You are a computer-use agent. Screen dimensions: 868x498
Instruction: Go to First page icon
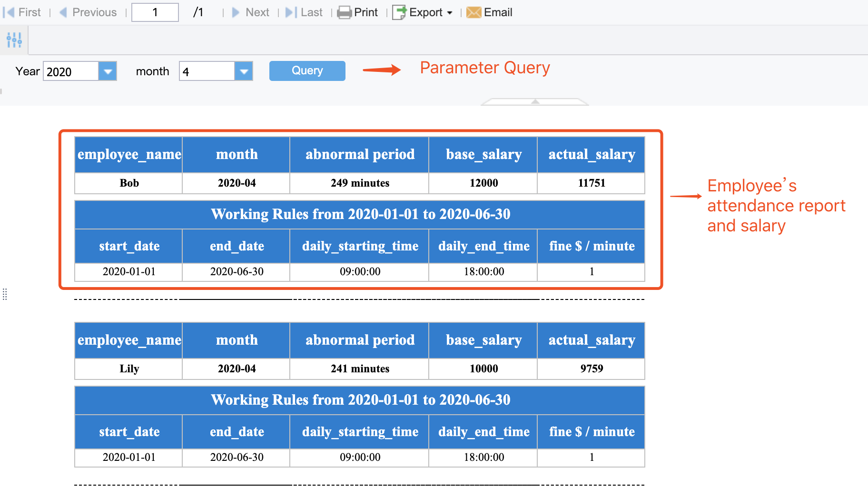click(9, 12)
